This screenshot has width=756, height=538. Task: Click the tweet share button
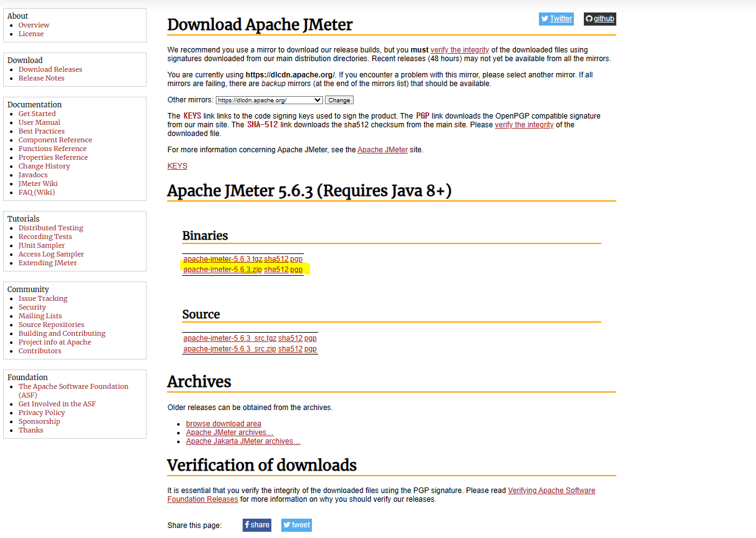coord(296,525)
